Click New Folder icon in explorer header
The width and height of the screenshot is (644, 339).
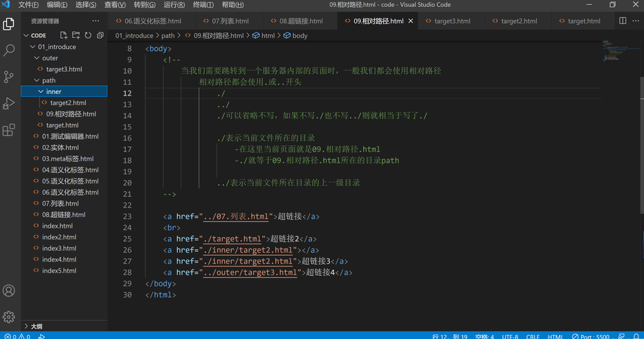[76, 35]
